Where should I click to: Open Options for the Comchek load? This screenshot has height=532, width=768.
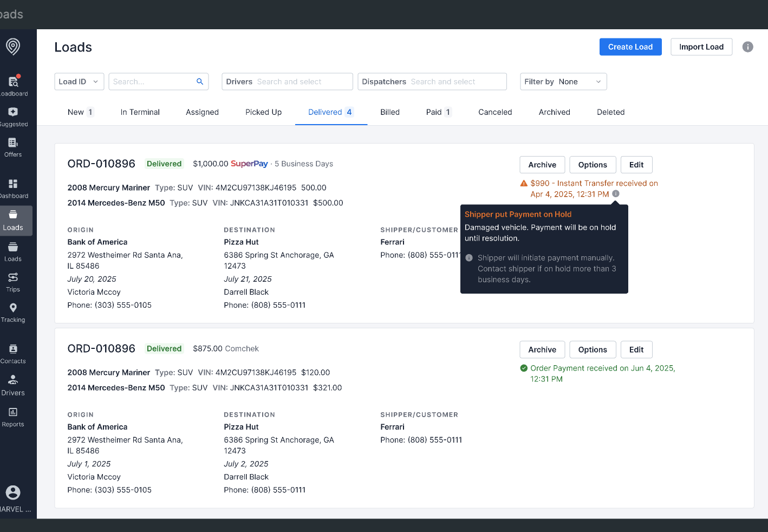tap(593, 349)
